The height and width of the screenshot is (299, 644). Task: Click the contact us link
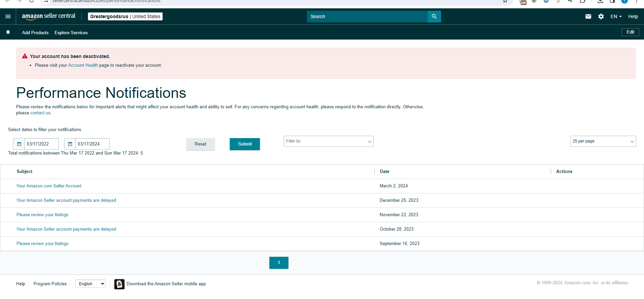click(40, 113)
